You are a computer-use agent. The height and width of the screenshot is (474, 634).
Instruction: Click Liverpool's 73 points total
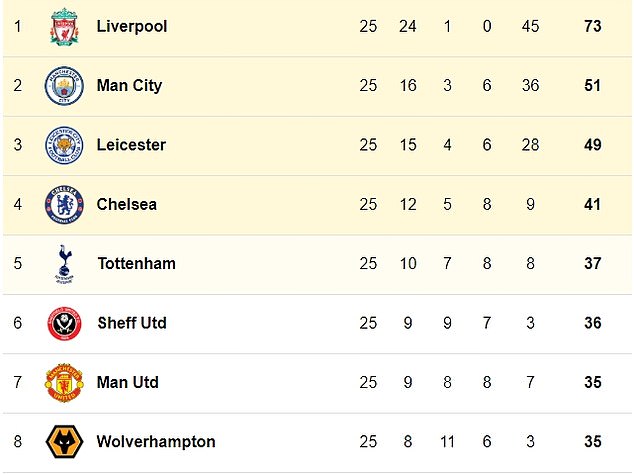[x=593, y=26]
